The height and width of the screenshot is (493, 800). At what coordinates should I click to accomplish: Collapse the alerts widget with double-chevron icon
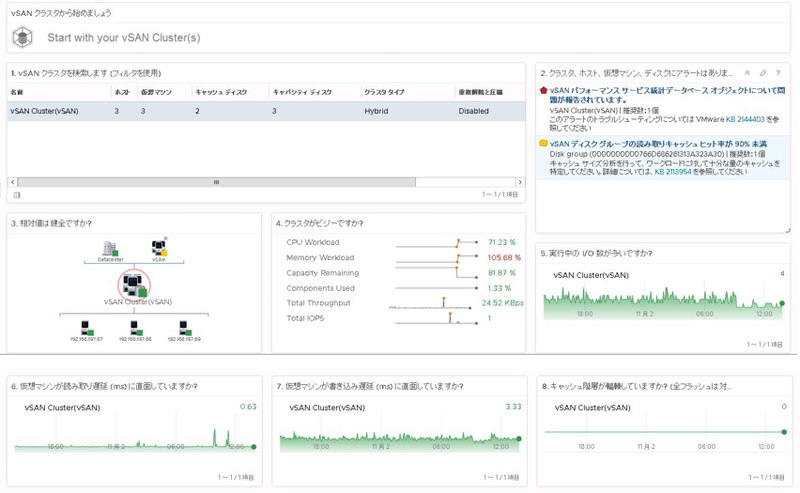point(747,73)
